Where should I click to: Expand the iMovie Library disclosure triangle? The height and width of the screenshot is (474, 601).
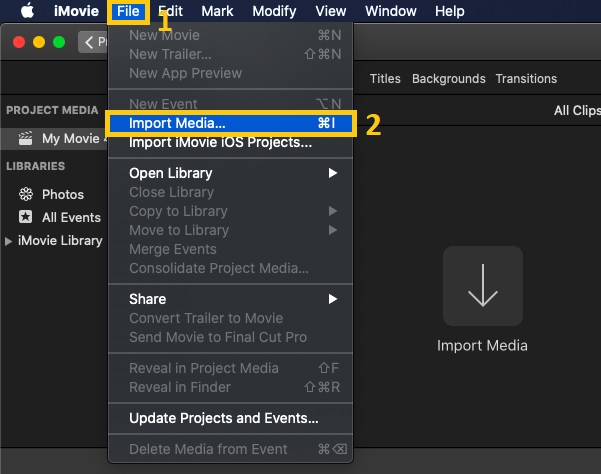click(8, 241)
